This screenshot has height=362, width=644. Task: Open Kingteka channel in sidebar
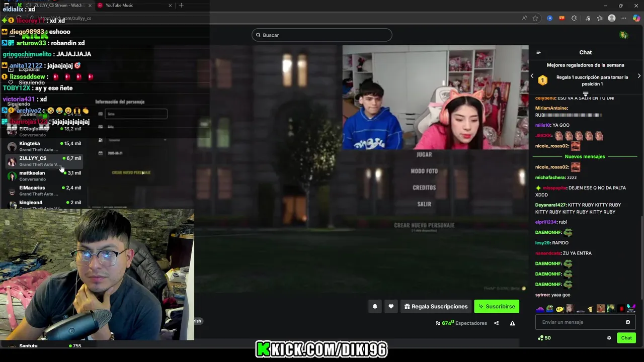pos(44,146)
